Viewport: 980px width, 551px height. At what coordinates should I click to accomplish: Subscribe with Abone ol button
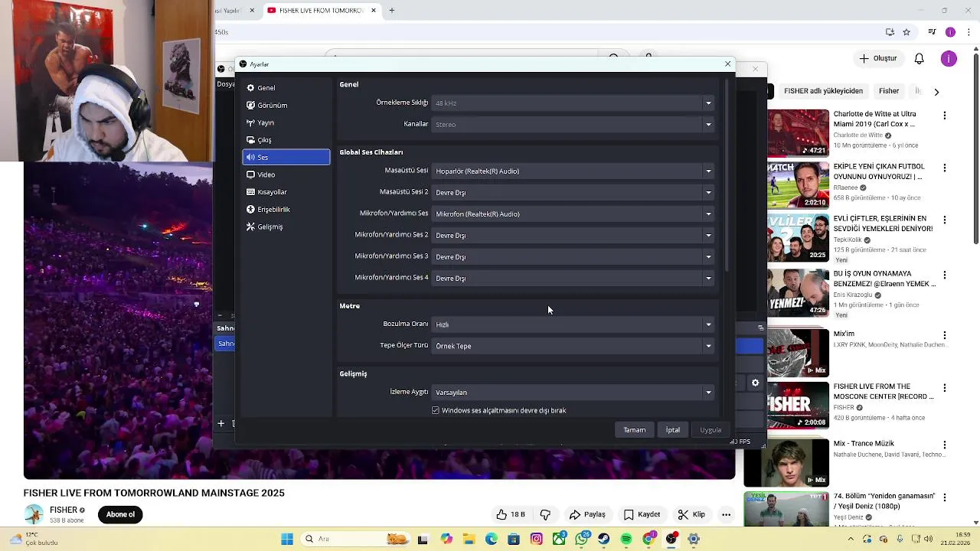pos(120,514)
